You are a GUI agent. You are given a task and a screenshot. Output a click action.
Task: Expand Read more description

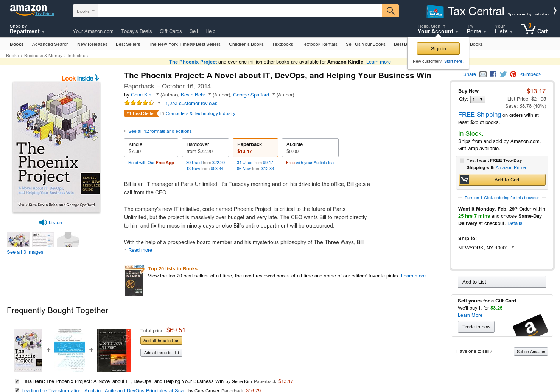coord(140,250)
